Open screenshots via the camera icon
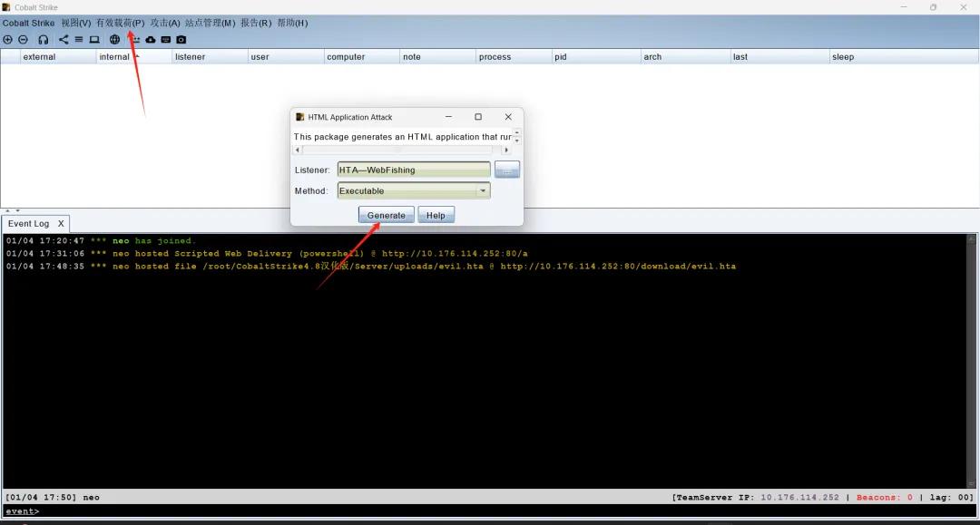This screenshot has height=525, width=980. [x=181, y=39]
